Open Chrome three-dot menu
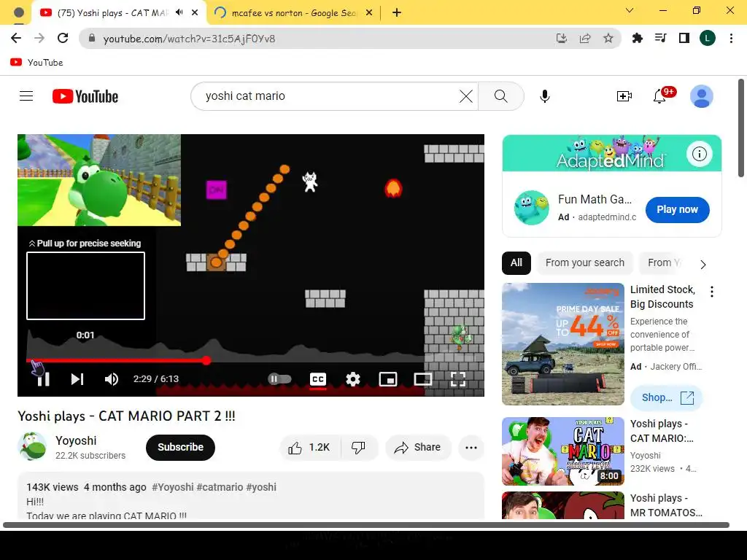The width and height of the screenshot is (747, 560). pyautogui.click(x=731, y=38)
